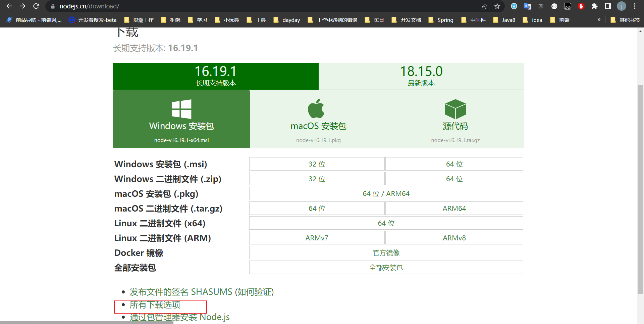
Task: Bookmark this page with the star icon
Action: click(497, 6)
